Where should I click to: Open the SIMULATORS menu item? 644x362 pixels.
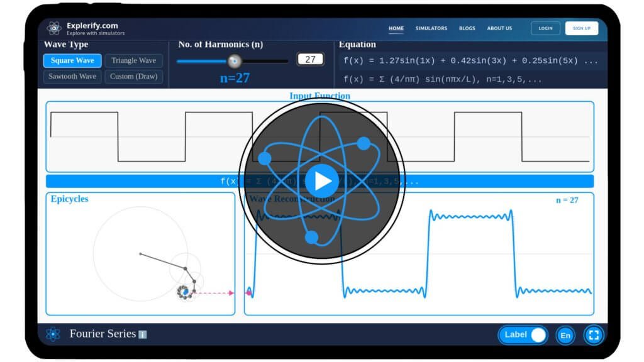click(431, 28)
